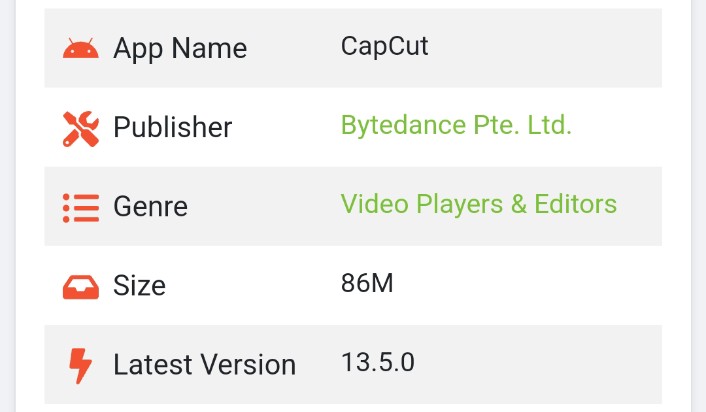Select the App Name label
The width and height of the screenshot is (706, 412).
point(180,48)
